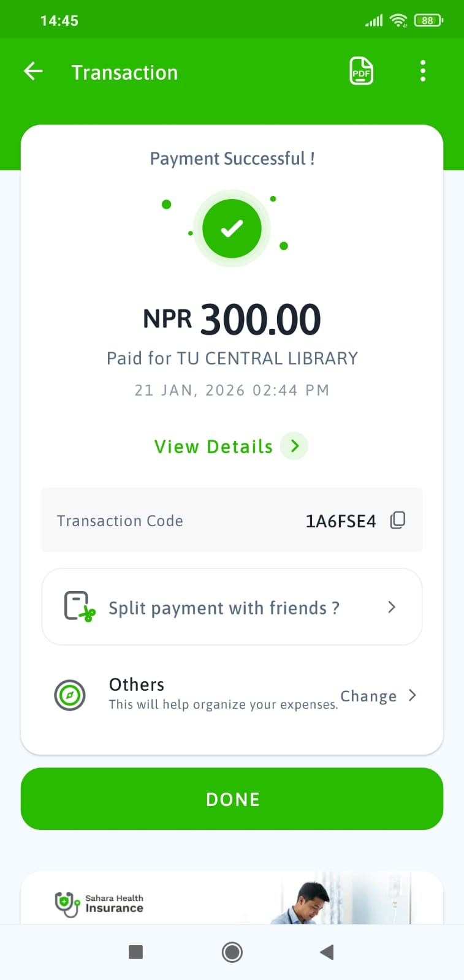464x980 pixels.
Task: Tap the split payment scissors icon
Action: pos(80,606)
